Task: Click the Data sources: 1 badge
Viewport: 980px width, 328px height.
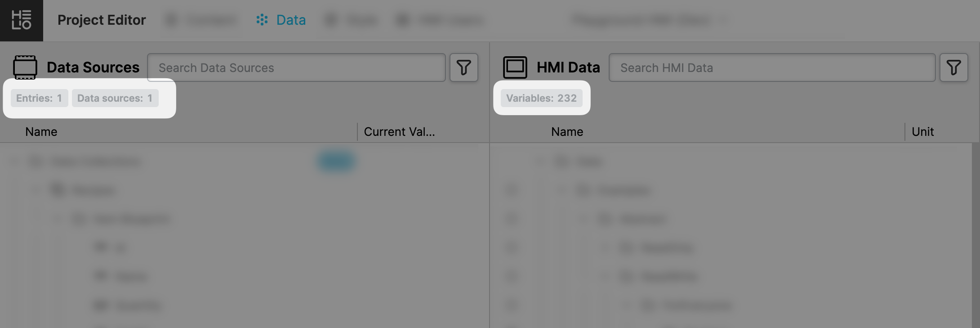Action: 115,98
